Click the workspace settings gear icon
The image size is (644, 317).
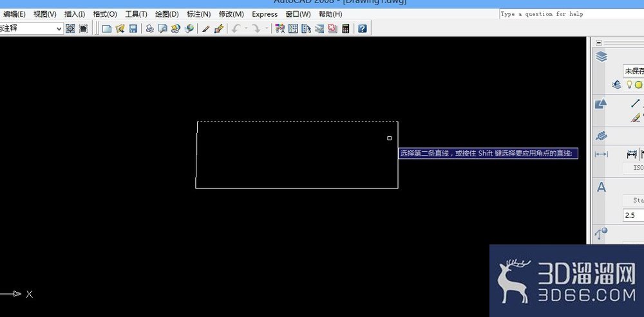click(x=70, y=28)
